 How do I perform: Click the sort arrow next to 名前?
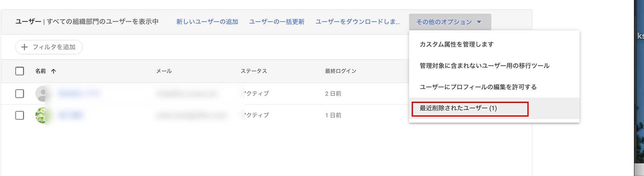click(54, 71)
